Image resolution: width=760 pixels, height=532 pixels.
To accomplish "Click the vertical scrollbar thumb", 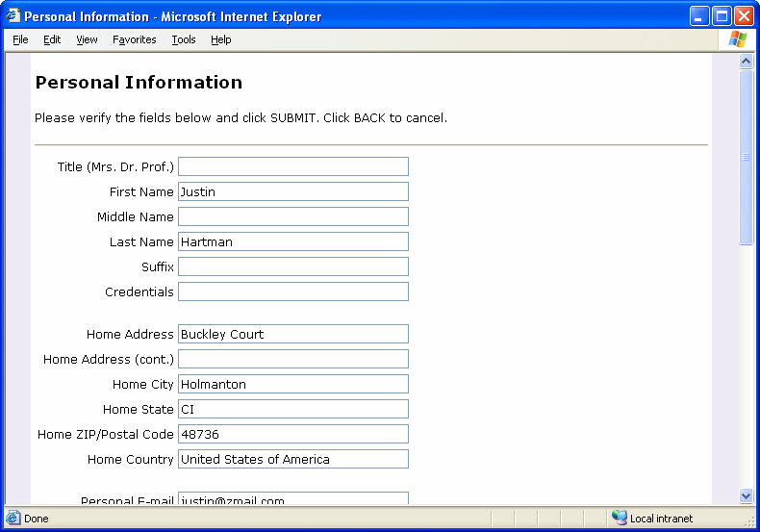I will [746, 157].
